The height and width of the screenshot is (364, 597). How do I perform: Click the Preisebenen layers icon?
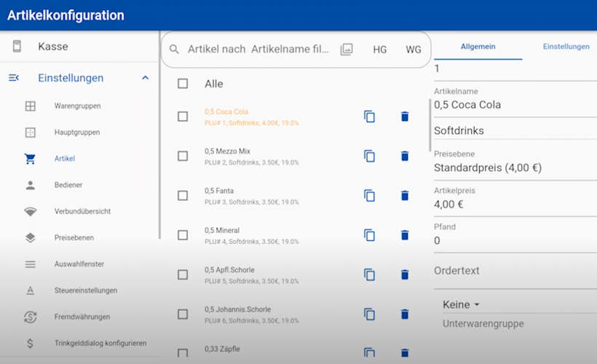pos(31,237)
